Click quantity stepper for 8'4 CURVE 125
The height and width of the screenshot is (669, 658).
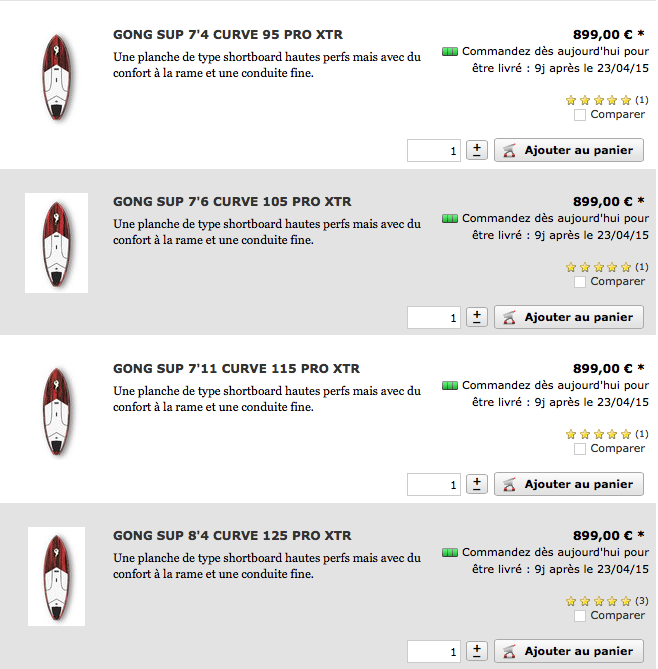(x=477, y=651)
